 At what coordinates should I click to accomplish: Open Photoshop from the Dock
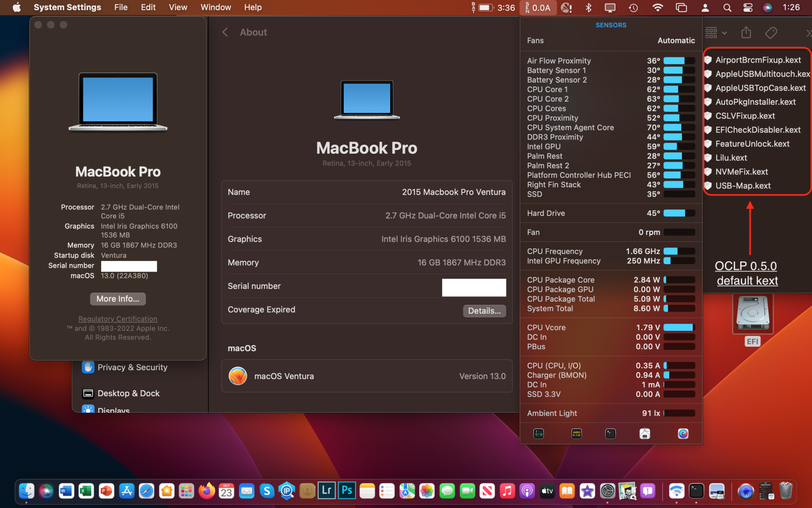coord(347,491)
